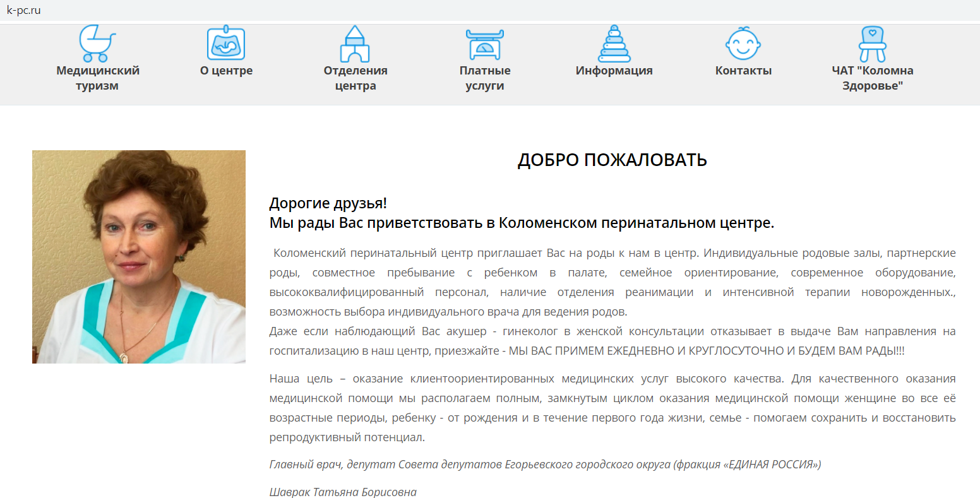Click the ДОБРО ПОЖАЛОВАТЬ heading
Image resolution: width=980 pixels, height=498 pixels.
click(612, 160)
